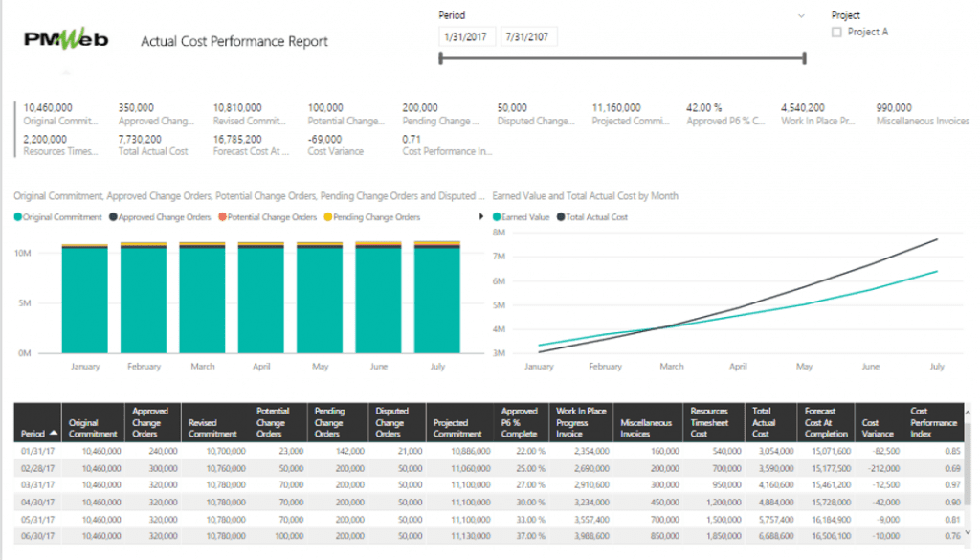
Task: Click the table scrollbar up arrow
Action: 969,413
